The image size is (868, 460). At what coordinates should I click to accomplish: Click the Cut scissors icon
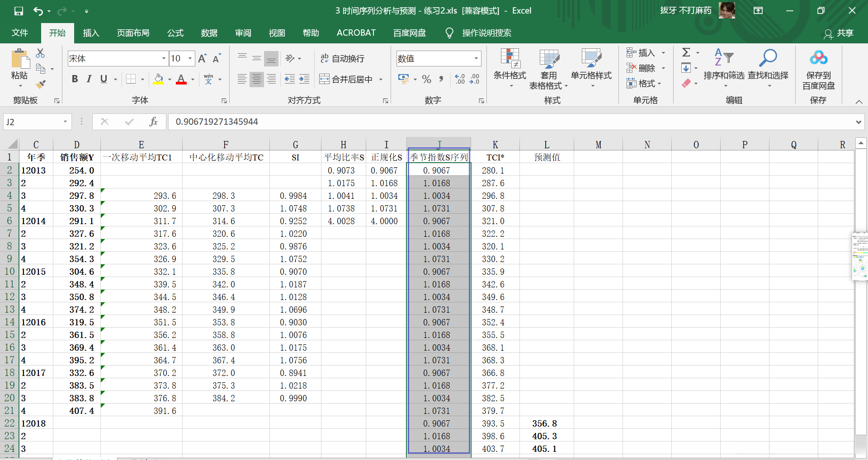(40, 53)
